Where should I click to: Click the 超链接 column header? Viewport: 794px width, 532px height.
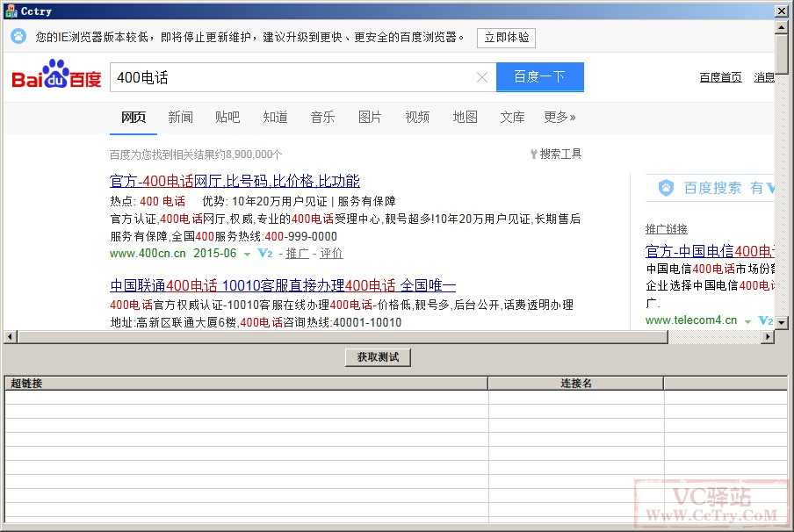pyautogui.click(x=246, y=383)
